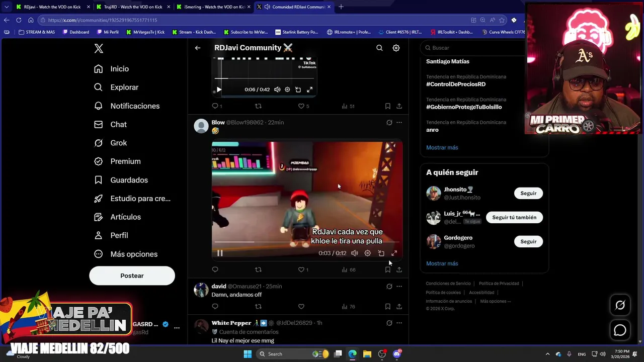Open account menu three dots
This screenshot has width=644, height=362.
click(177, 328)
